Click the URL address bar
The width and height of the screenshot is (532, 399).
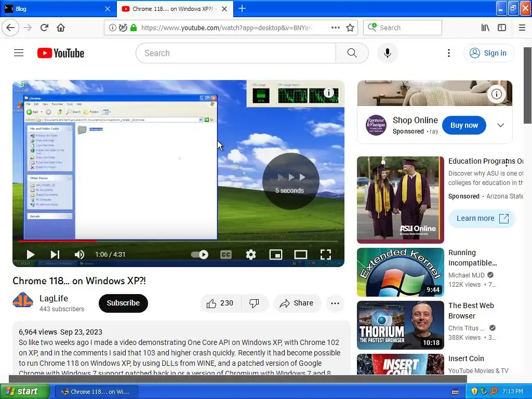click(x=225, y=28)
